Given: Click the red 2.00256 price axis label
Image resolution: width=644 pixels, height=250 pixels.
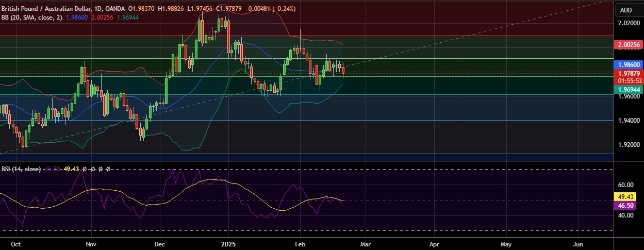Looking at the screenshot, I should click(x=629, y=45).
